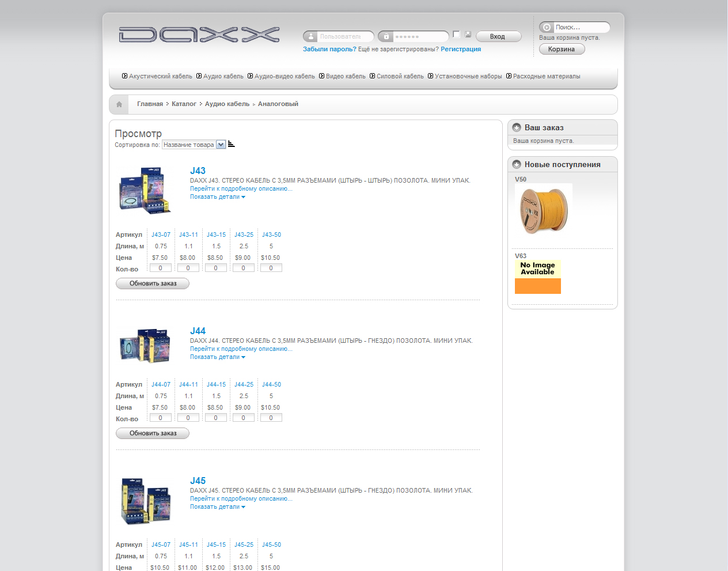This screenshot has width=728, height=571.
Task: Click quantity field for J44-50
Action: tap(271, 418)
